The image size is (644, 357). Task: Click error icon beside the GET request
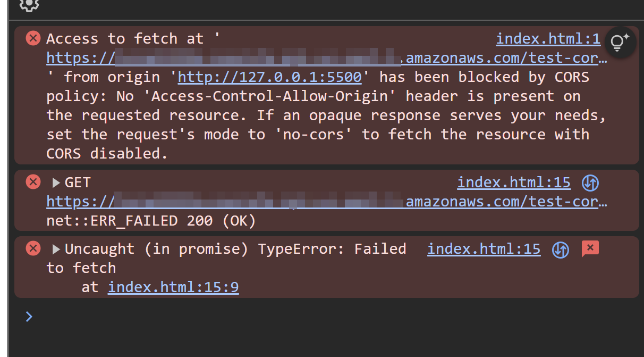click(33, 182)
